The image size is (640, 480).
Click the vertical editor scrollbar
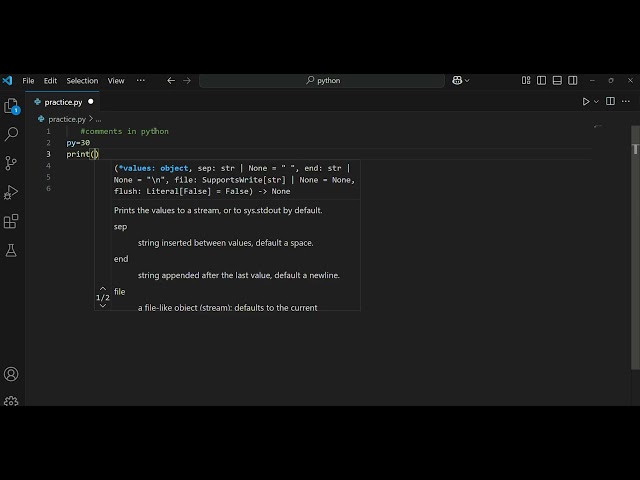[x=636, y=247]
